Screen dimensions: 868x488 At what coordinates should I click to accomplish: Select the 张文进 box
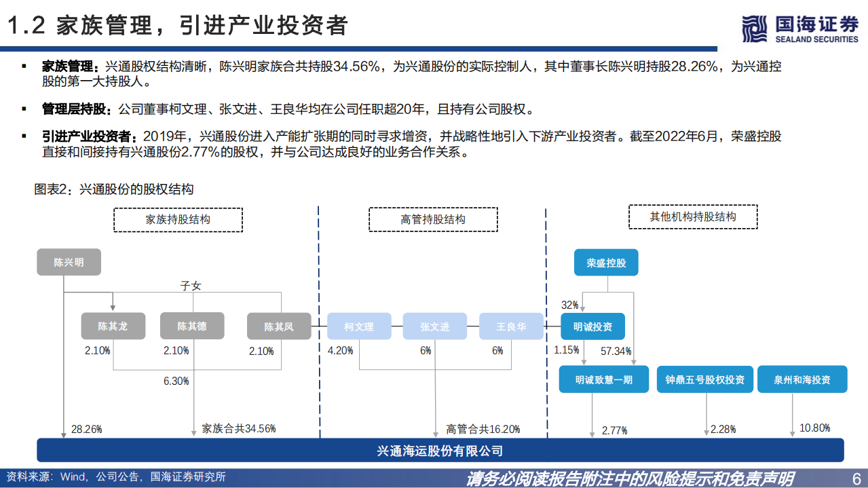click(x=435, y=326)
